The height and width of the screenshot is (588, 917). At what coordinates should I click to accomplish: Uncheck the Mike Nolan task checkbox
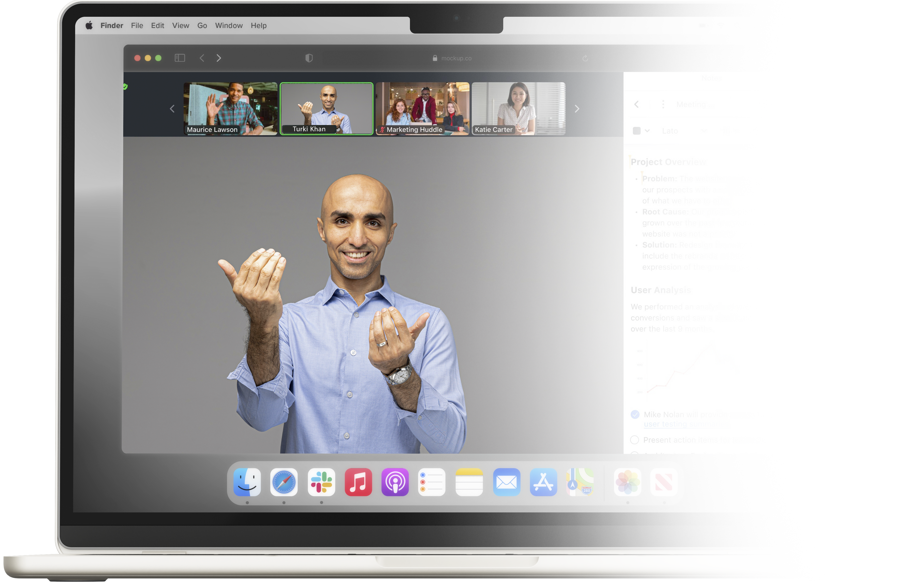(x=635, y=415)
